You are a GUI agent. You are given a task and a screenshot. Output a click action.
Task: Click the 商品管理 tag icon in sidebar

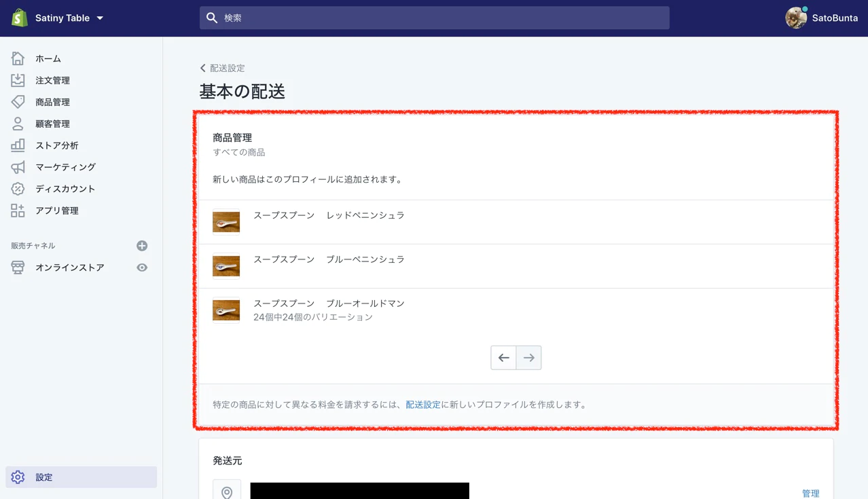(18, 102)
